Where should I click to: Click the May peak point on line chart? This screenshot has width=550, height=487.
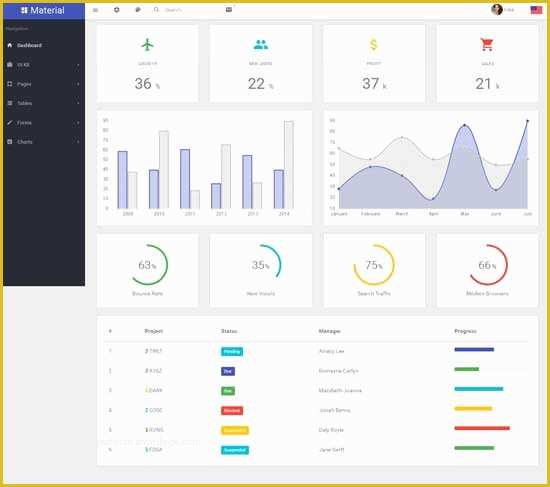[464, 125]
